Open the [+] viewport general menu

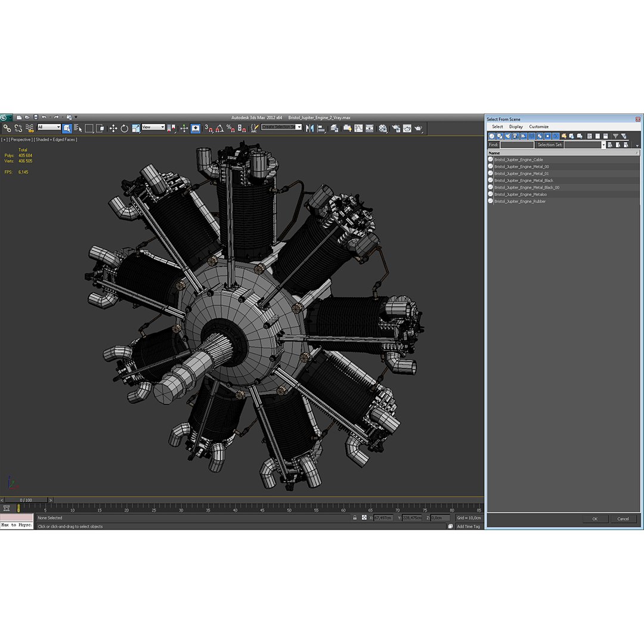click(x=4, y=140)
